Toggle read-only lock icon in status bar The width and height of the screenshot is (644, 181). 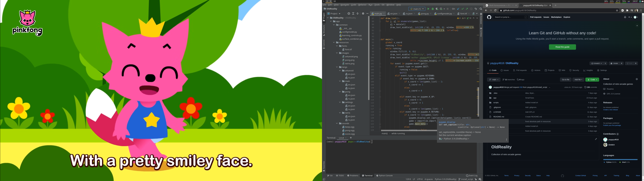point(476,179)
